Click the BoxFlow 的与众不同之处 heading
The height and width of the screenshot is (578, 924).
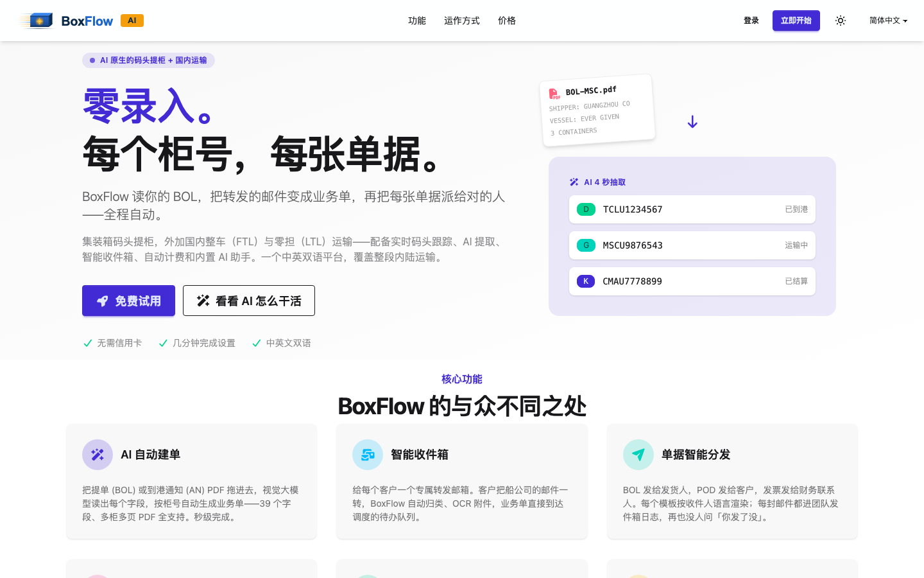[x=462, y=407]
